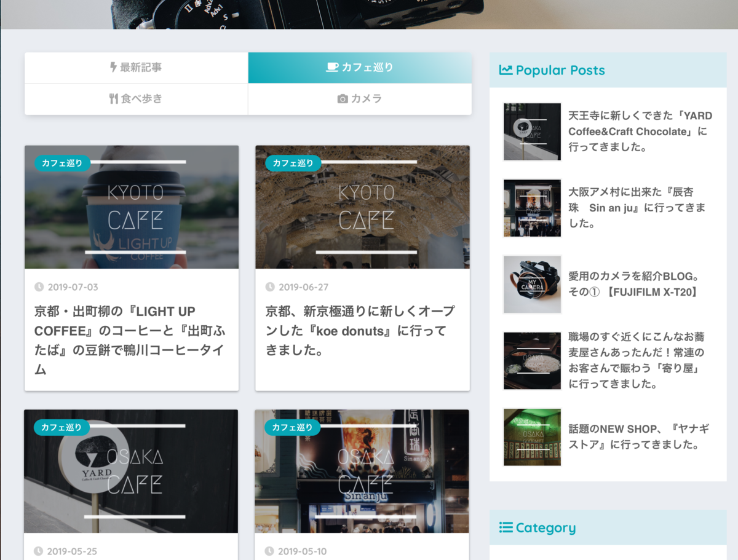The width and height of the screenshot is (738, 560).
Task: Click the MY CAMERA sidebar thumbnail
Action: pyautogui.click(x=532, y=284)
